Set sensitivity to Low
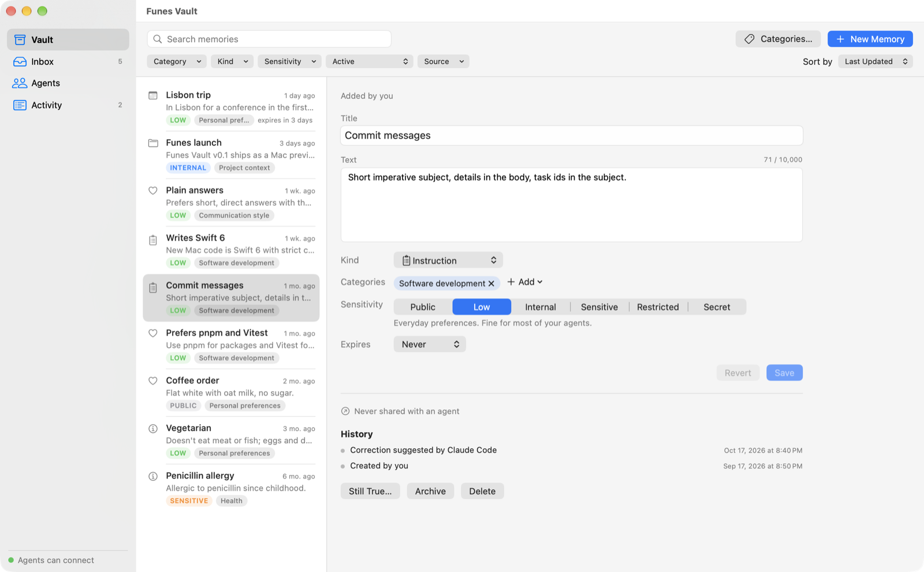This screenshot has height=572, width=924. (482, 307)
